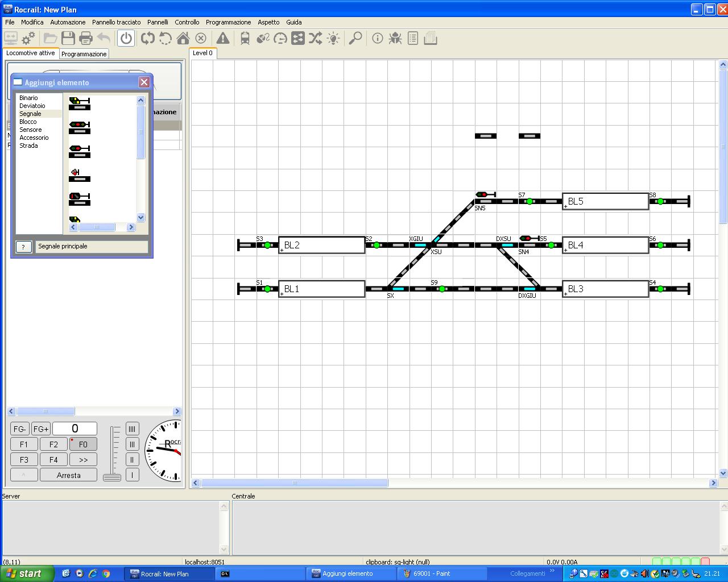Toggle locomotive function F2
The width and height of the screenshot is (728, 582).
(x=53, y=444)
